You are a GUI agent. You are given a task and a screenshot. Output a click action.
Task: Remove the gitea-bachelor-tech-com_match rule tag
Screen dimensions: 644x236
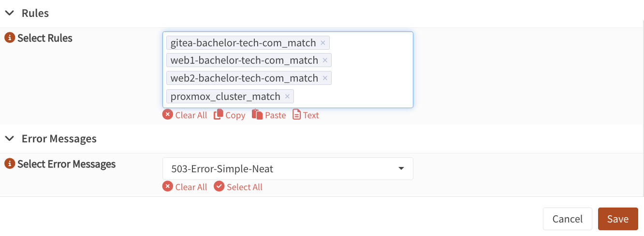(323, 43)
